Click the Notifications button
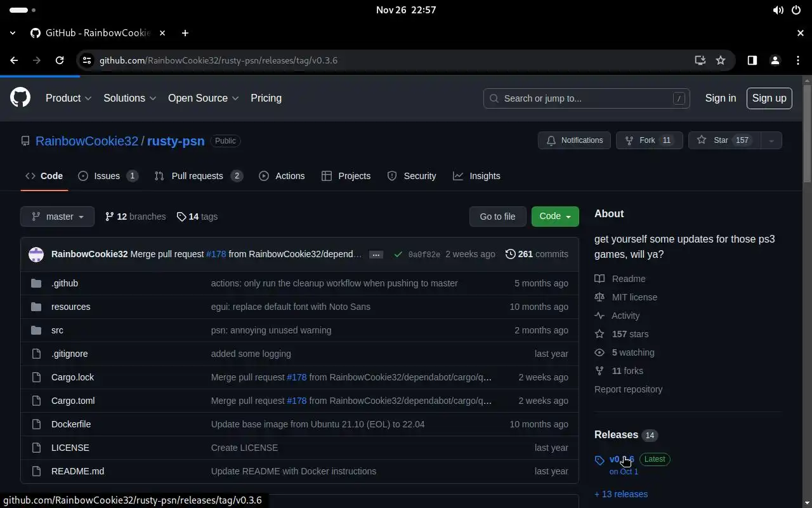This screenshot has height=508, width=812. [x=575, y=140]
